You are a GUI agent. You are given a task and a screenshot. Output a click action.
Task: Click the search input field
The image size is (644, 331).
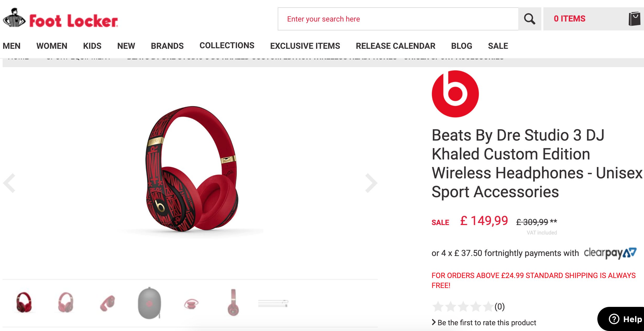pyautogui.click(x=398, y=19)
